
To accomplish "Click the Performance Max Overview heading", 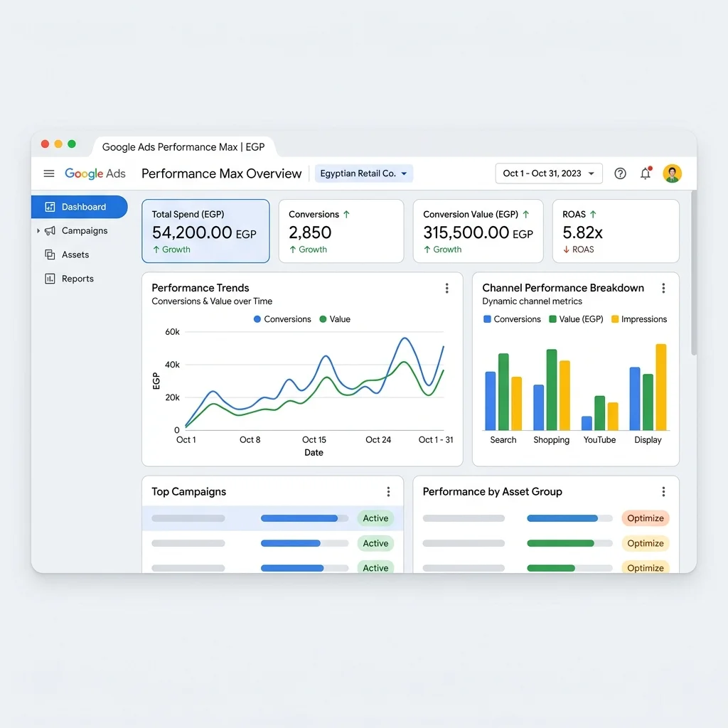I will click(222, 173).
